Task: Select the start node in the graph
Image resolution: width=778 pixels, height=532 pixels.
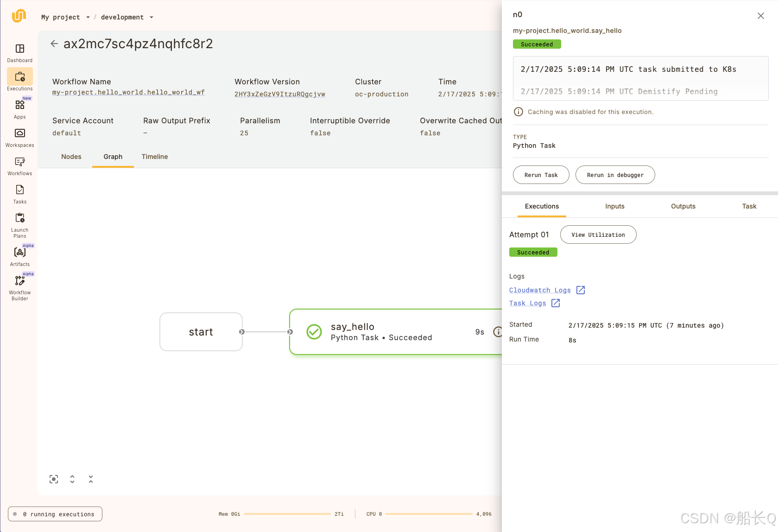Action: click(201, 332)
